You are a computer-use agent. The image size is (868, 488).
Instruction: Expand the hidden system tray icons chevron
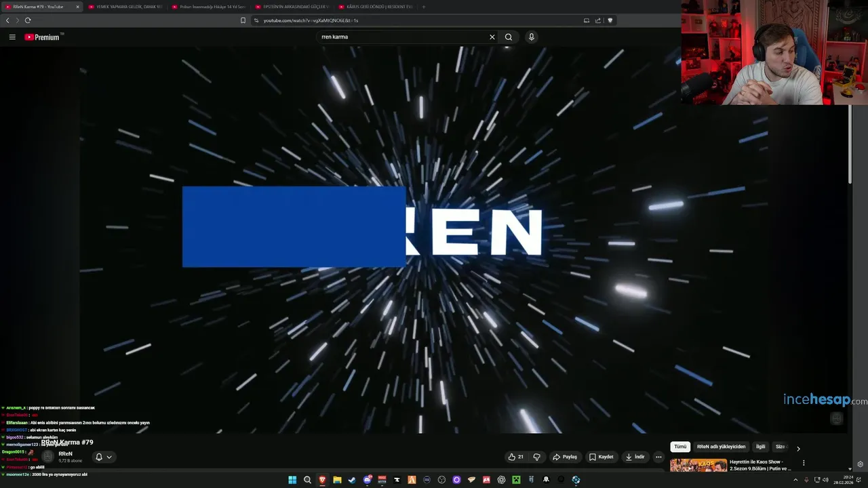tap(797, 480)
